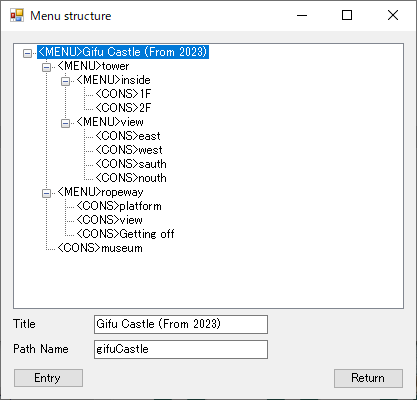Collapse the tower menu node
Screen dimensions: 417x400
[x=46, y=67]
